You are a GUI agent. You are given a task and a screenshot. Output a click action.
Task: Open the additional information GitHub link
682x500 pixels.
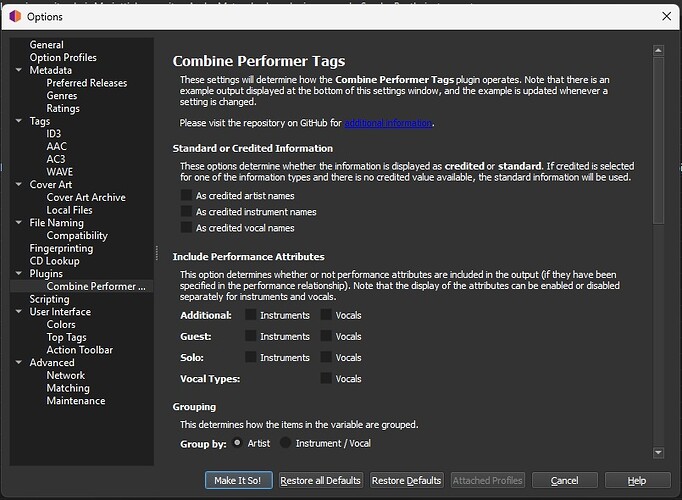(388, 123)
